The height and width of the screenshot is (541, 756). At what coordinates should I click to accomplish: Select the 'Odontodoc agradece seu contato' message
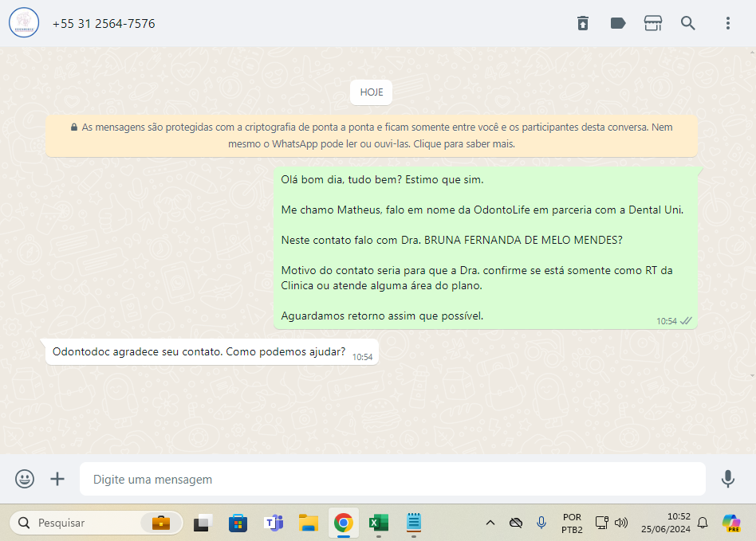point(211,351)
